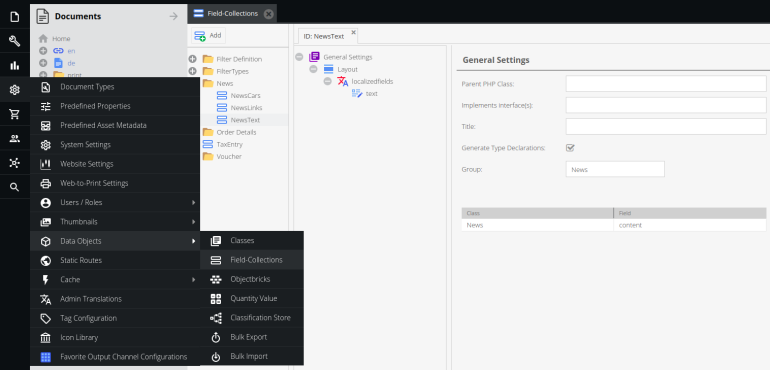This screenshot has width=770, height=370.
Task: Click the Tag Configuration tag icon
Action: 46,318
